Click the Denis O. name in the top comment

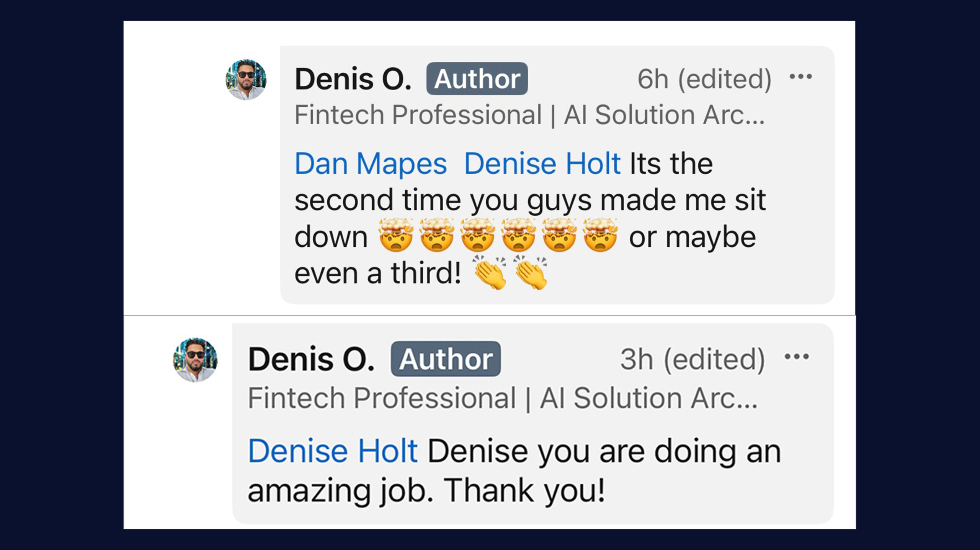click(353, 79)
